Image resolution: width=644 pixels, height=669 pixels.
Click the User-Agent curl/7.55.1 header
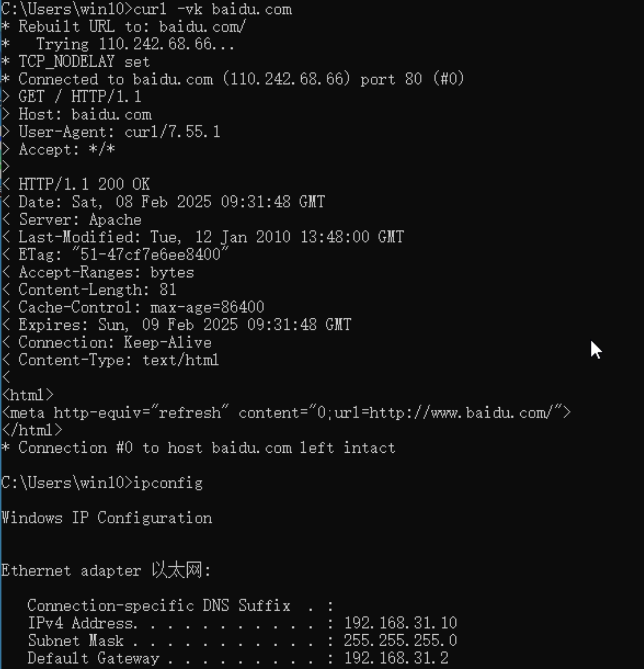pos(119,132)
